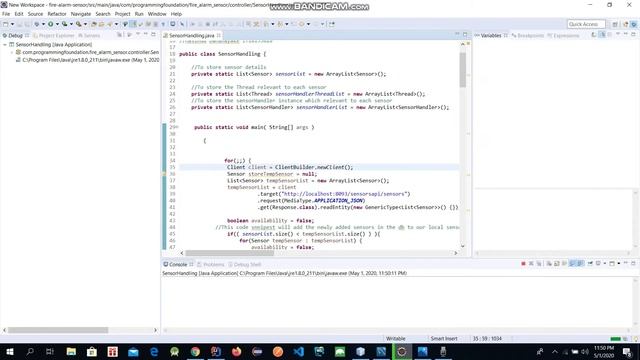The image size is (640, 360).
Task: Open Windows Search from taskbar
Action: click(x=30, y=351)
